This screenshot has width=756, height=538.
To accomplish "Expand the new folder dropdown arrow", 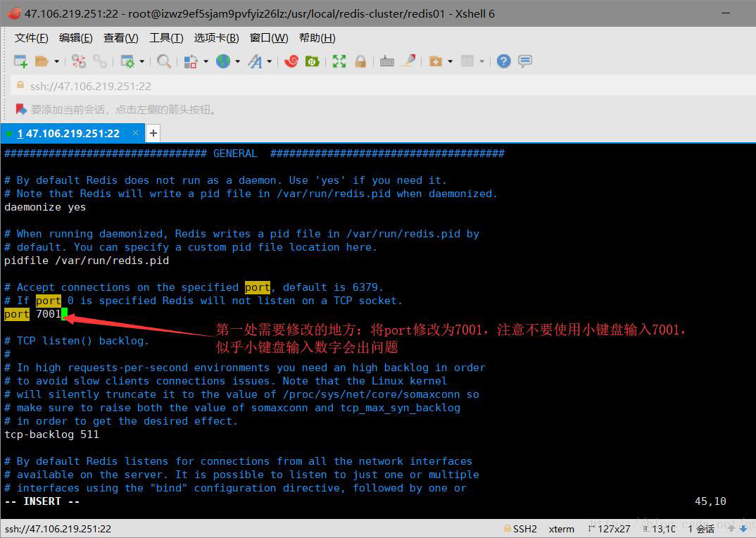I will [451, 61].
